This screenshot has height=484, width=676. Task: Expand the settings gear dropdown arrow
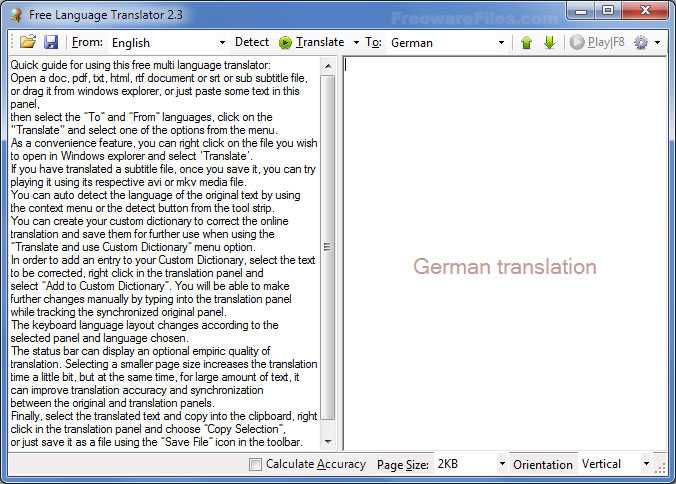pos(657,43)
